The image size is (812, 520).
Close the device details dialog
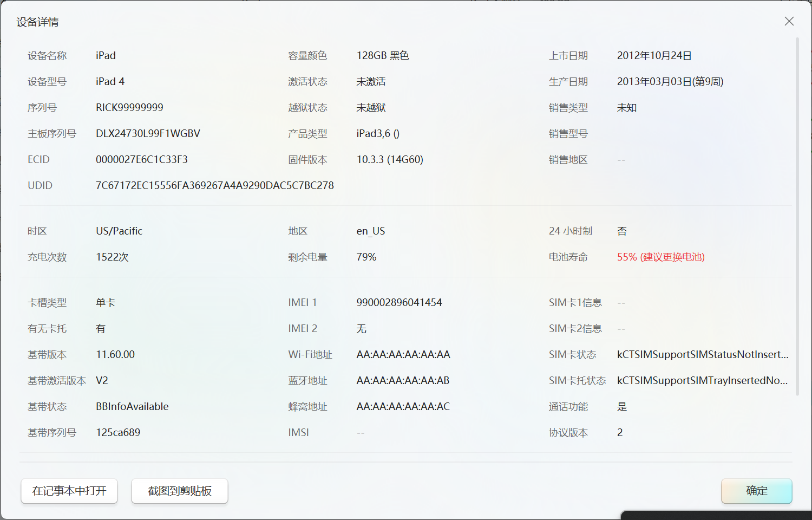pos(789,21)
